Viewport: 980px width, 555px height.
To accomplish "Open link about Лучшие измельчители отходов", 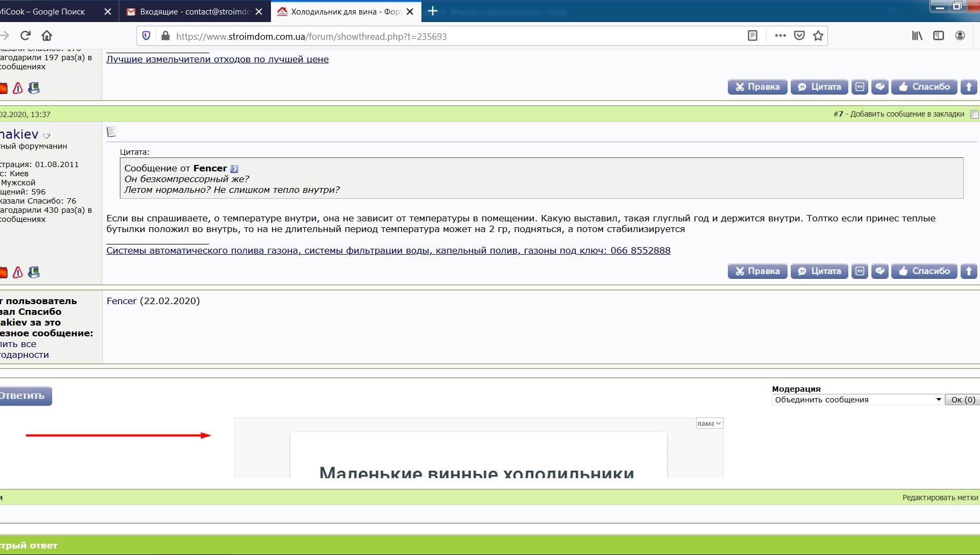I will (x=217, y=59).
